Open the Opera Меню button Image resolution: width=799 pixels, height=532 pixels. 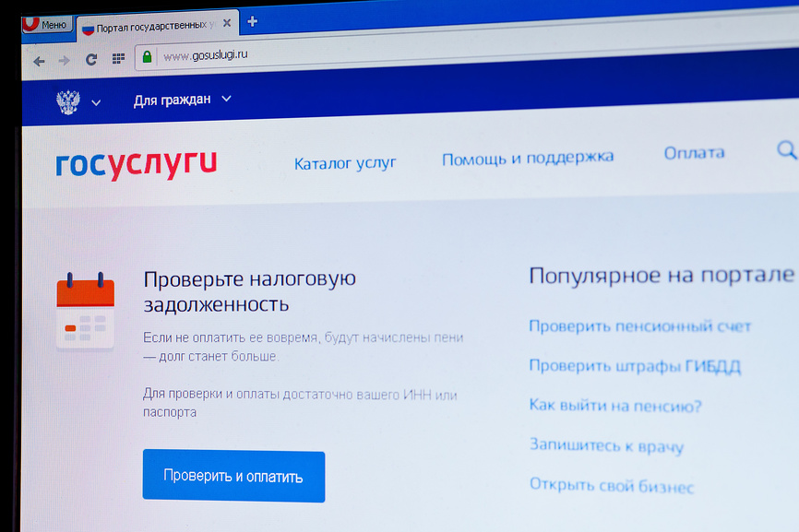click(x=48, y=25)
